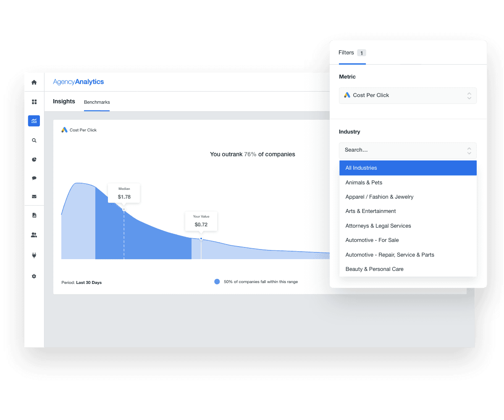The width and height of the screenshot is (504, 420).
Task: Open the pie chart sidebar icon
Action: (x=34, y=160)
